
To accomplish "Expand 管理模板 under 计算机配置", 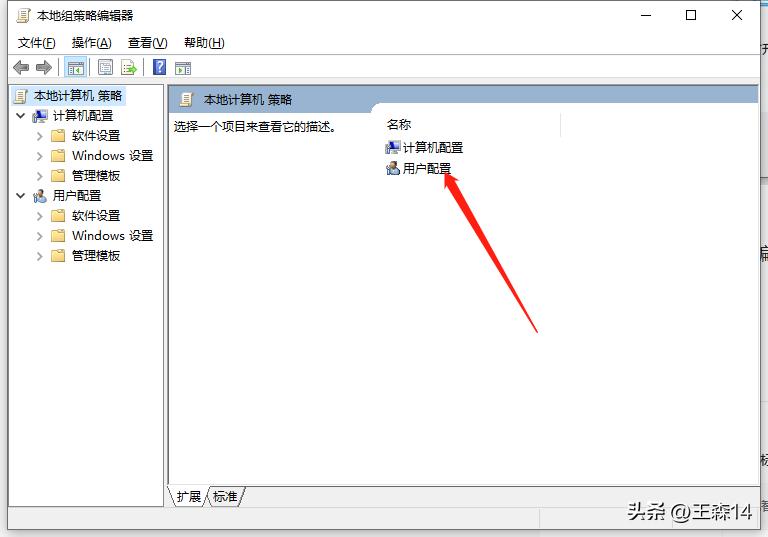I will [40, 176].
